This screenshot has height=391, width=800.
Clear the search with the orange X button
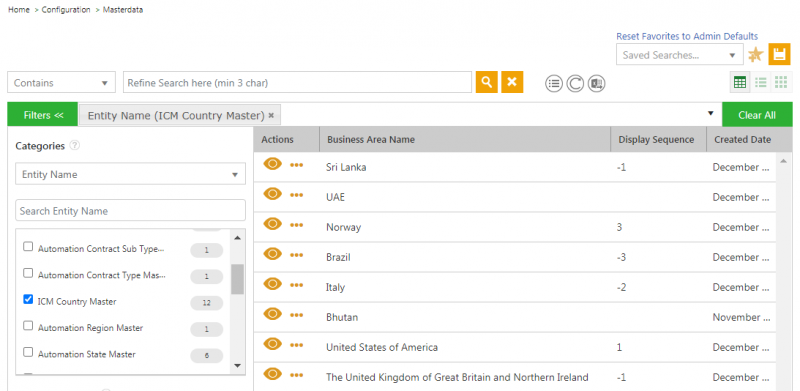(x=512, y=82)
